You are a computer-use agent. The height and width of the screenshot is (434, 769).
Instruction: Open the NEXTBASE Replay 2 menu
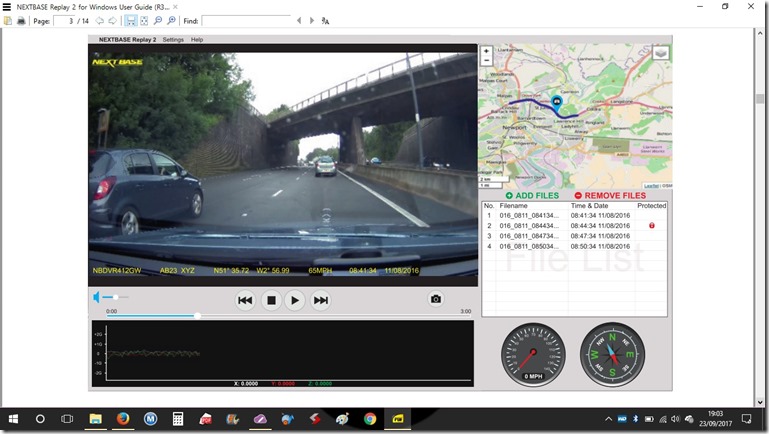click(128, 40)
